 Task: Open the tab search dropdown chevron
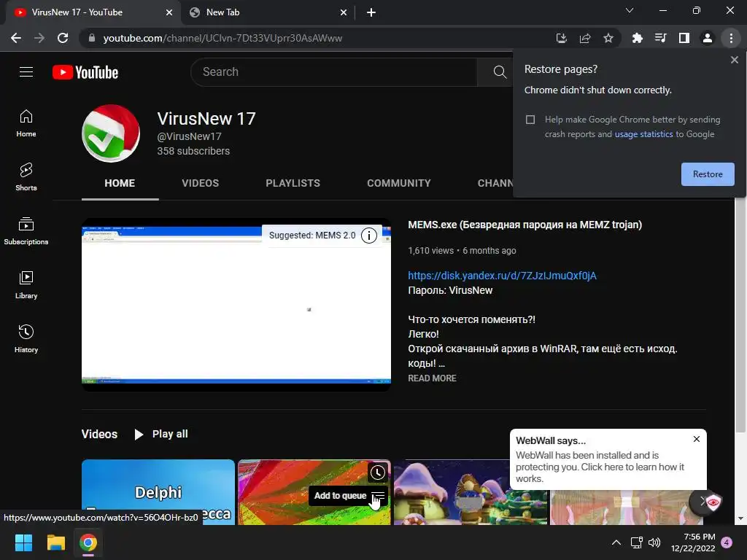[630, 10]
